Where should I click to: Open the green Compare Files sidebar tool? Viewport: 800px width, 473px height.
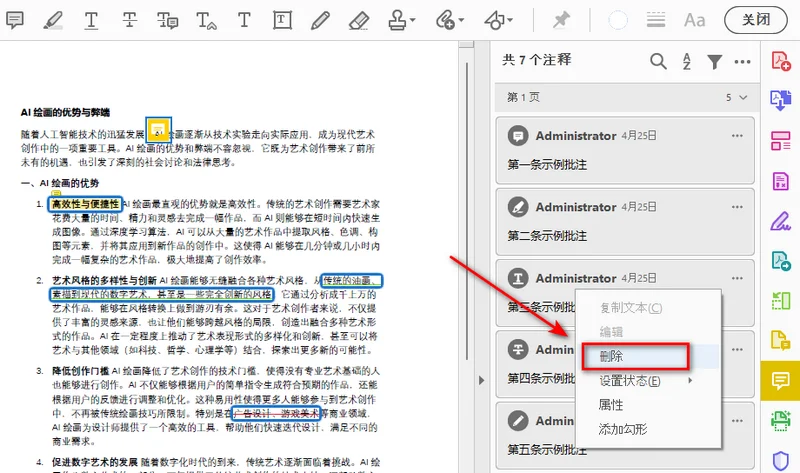[x=780, y=301]
